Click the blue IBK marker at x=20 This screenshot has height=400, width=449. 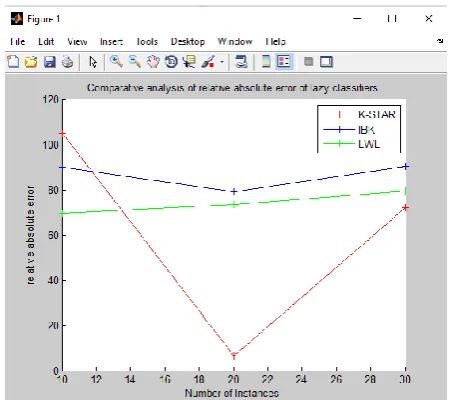[x=234, y=191]
